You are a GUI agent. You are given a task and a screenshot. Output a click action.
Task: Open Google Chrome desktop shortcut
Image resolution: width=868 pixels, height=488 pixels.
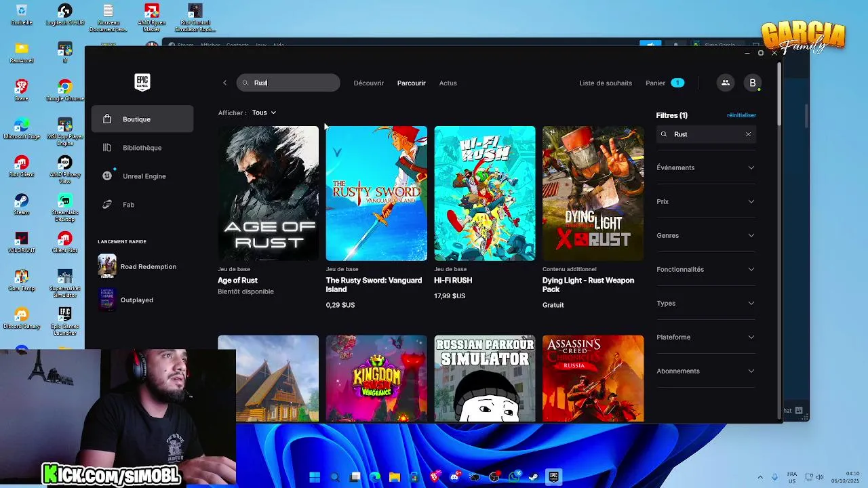65,90
